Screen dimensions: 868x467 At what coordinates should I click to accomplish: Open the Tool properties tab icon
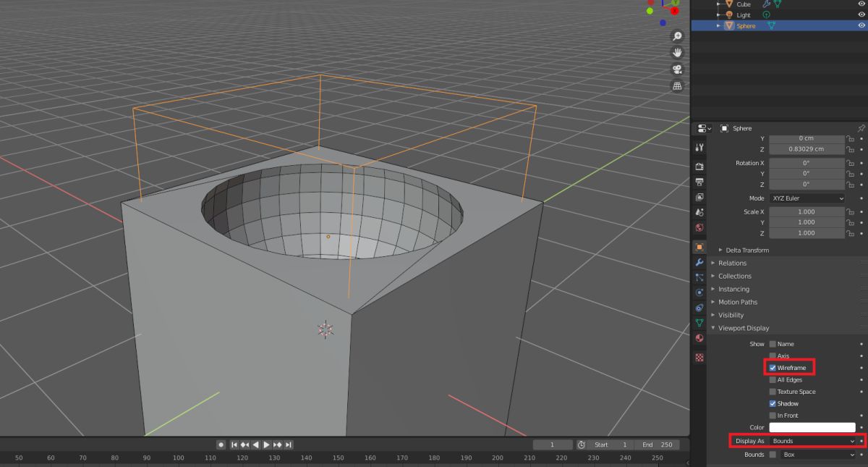pyautogui.click(x=699, y=148)
